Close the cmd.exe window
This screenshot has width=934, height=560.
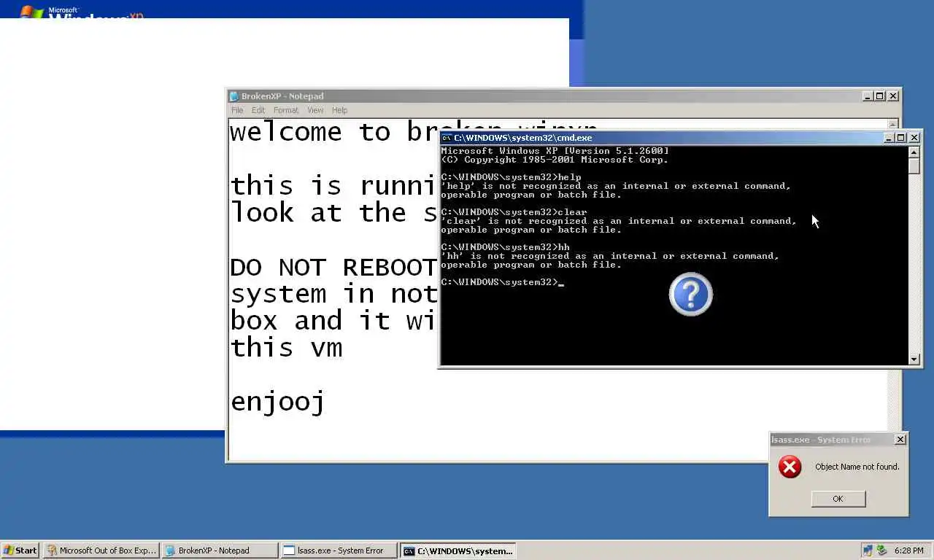coord(914,138)
